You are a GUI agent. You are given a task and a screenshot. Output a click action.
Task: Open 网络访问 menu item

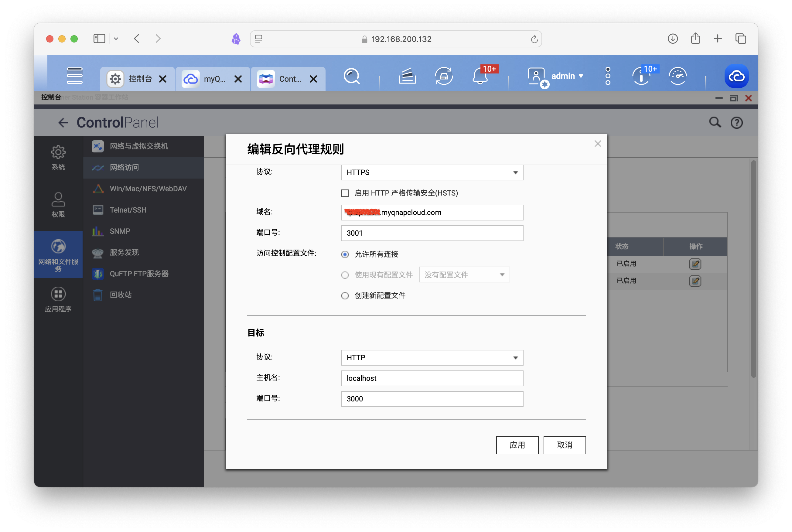click(144, 168)
